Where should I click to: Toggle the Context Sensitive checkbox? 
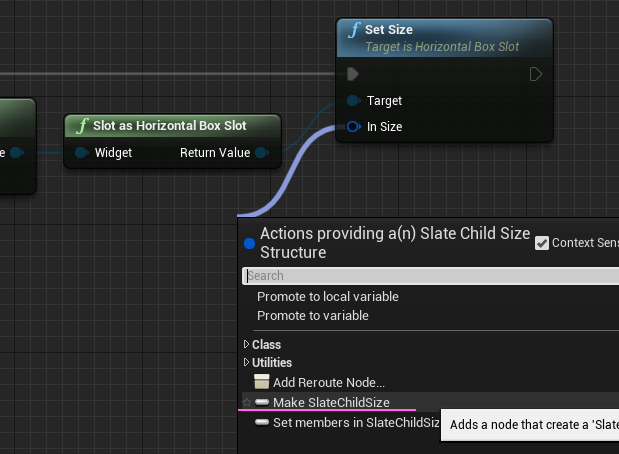[x=542, y=243]
